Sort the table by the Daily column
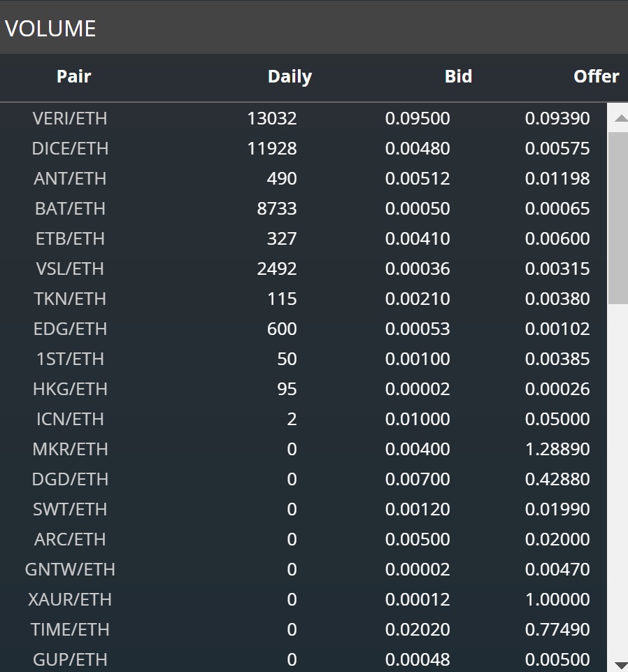Image resolution: width=628 pixels, height=672 pixels. (289, 77)
